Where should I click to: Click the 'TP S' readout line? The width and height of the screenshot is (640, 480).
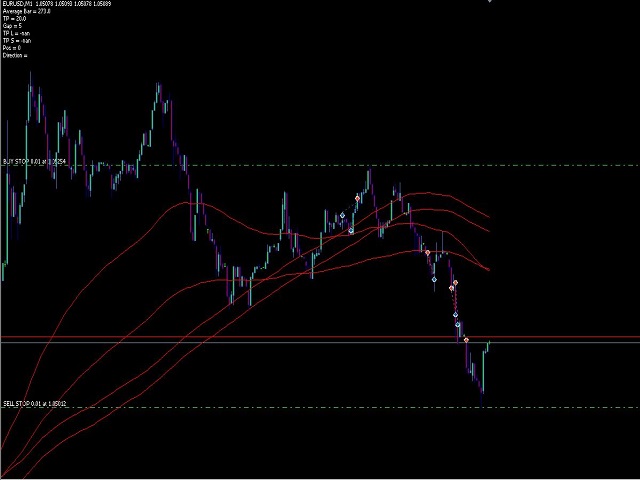[17, 41]
